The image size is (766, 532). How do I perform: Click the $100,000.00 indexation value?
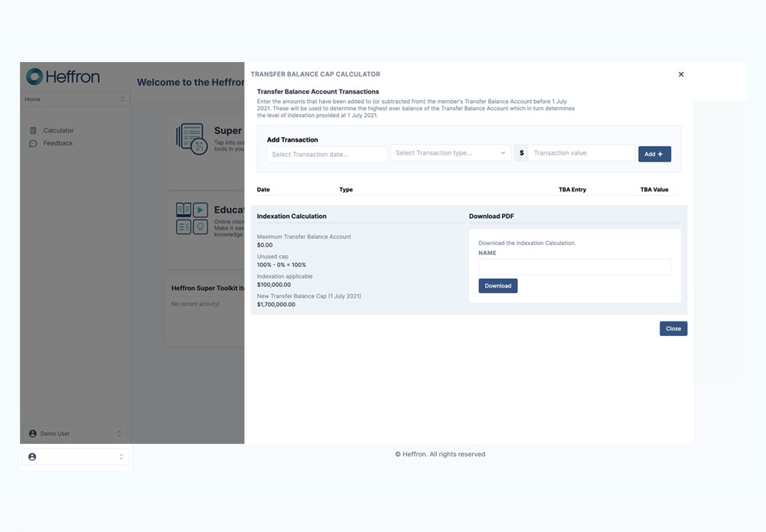point(274,284)
